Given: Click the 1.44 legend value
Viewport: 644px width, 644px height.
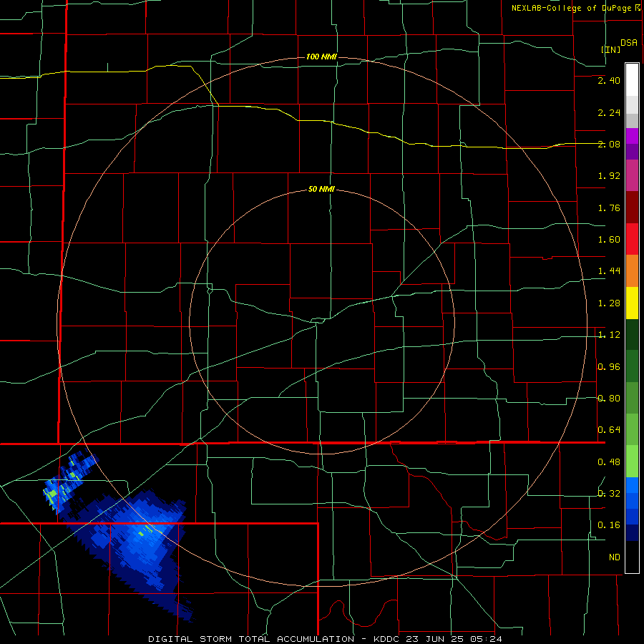Looking at the screenshot, I should [x=609, y=271].
